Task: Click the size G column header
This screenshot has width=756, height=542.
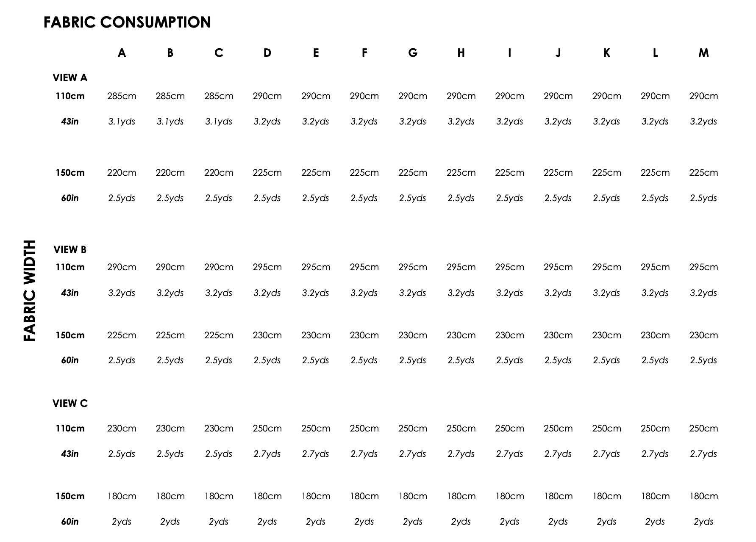Action: tap(413, 53)
